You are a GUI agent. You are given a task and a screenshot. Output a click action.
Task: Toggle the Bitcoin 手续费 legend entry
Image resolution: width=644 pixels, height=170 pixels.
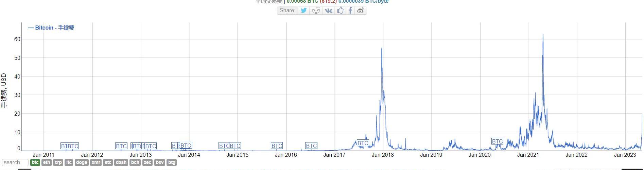pyautogui.click(x=51, y=28)
